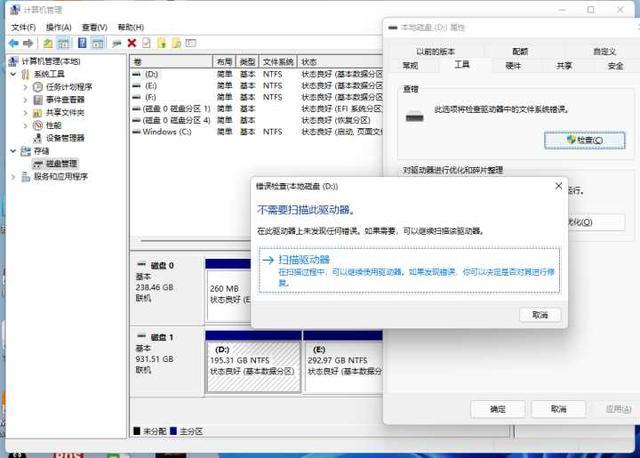640x458 pixels.
Task: Switch to the 常规 properties tab
Action: click(410, 65)
